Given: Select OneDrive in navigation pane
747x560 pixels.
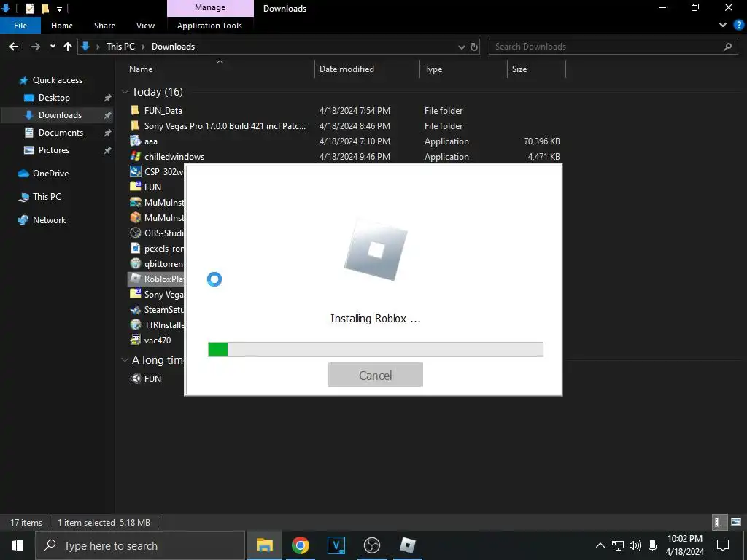Looking at the screenshot, I should pos(50,174).
